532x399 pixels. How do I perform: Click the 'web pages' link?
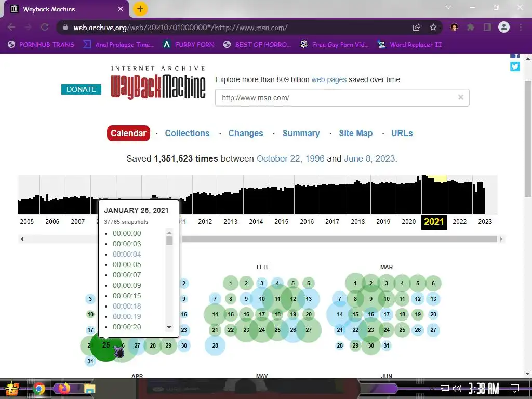[x=329, y=79]
